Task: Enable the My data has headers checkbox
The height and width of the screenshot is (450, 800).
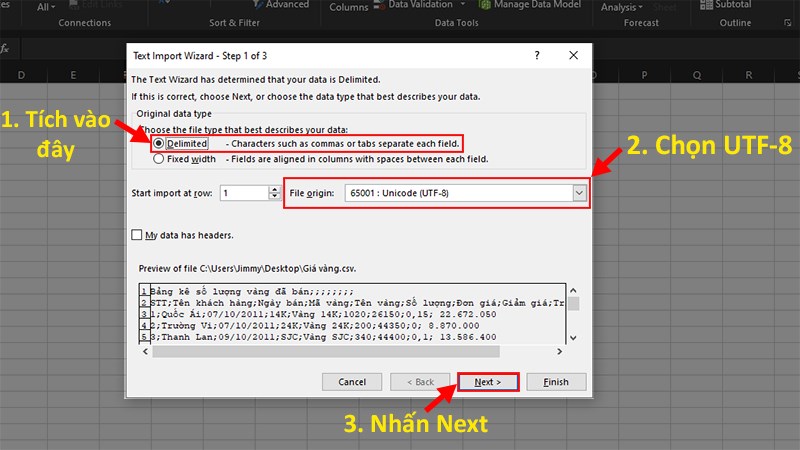Action: coord(136,235)
